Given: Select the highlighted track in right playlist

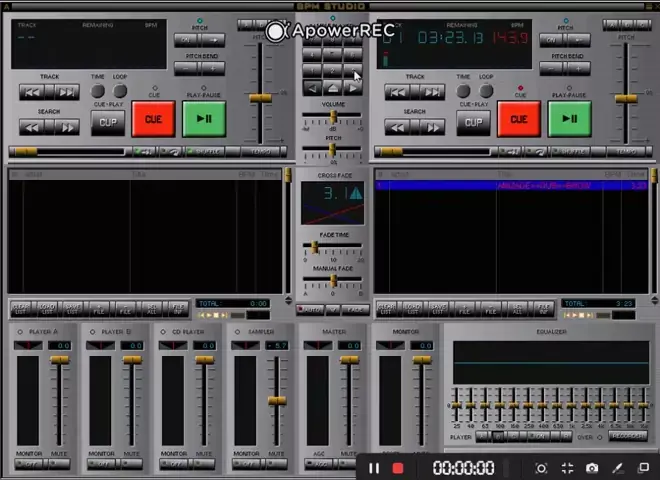Looking at the screenshot, I should tap(510, 186).
